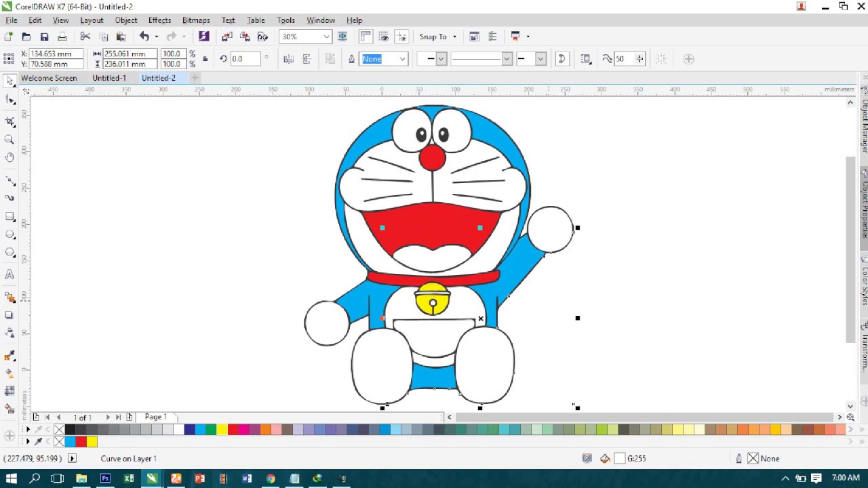
Task: Open Application Launcher icon
Action: pyautogui.click(x=515, y=37)
